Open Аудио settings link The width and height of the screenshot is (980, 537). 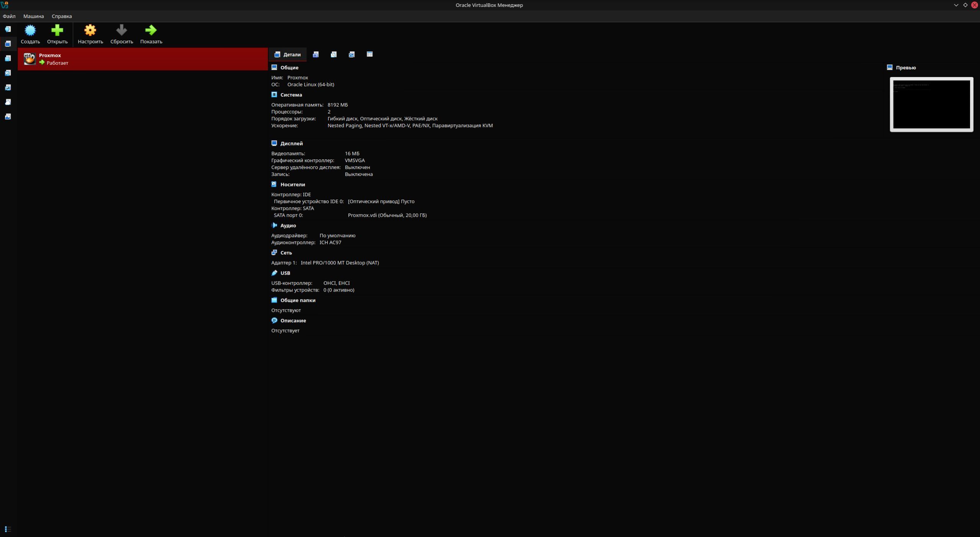(x=288, y=225)
